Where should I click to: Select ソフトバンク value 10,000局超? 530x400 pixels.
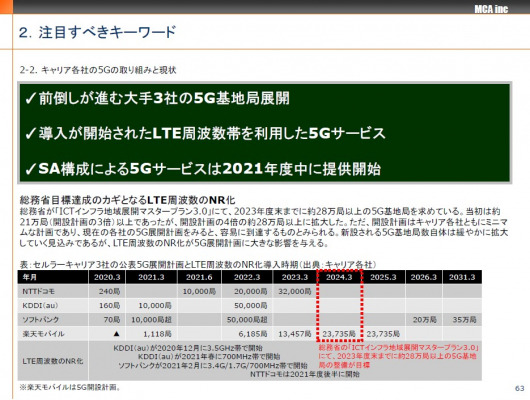coord(151,320)
